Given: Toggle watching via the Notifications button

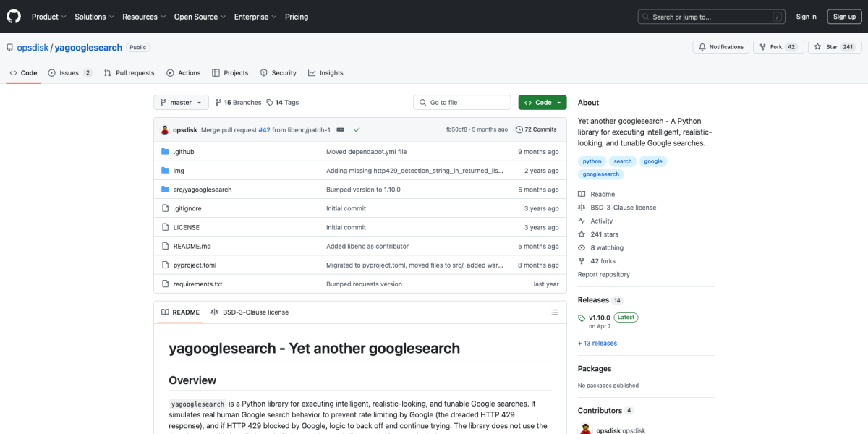Looking at the screenshot, I should click(x=720, y=46).
